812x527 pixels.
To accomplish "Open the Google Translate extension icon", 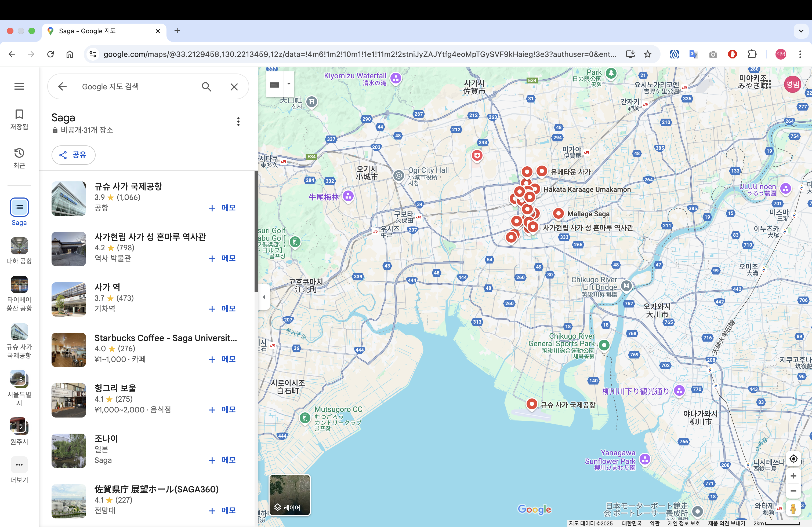I will 694,54.
